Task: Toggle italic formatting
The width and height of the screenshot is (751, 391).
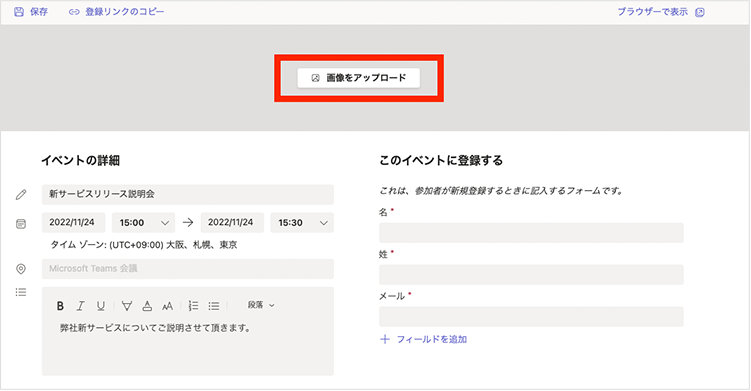Action: pyautogui.click(x=80, y=306)
